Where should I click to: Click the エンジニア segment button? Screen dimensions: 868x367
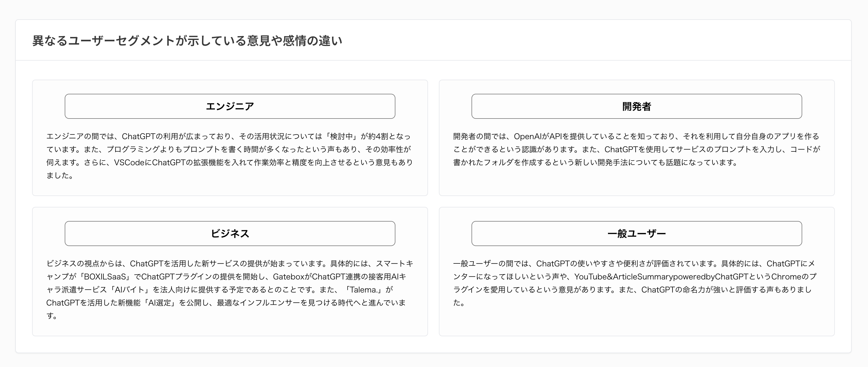230,106
